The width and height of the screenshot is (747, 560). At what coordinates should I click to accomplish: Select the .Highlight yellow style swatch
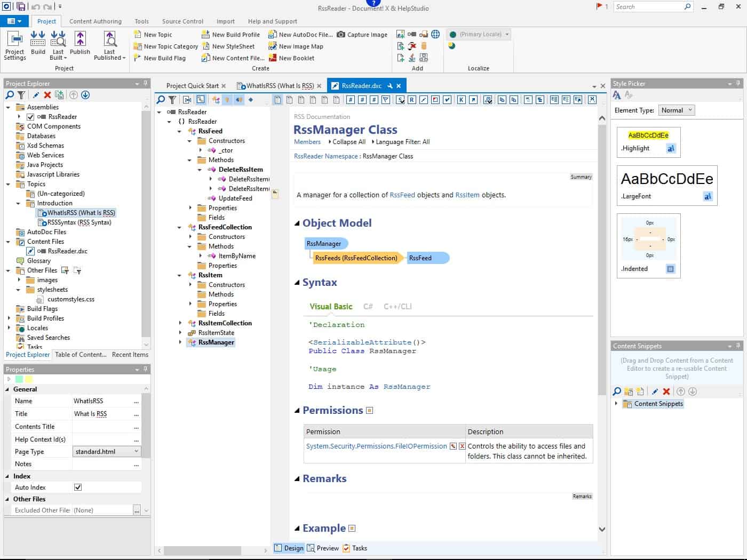pyautogui.click(x=648, y=135)
